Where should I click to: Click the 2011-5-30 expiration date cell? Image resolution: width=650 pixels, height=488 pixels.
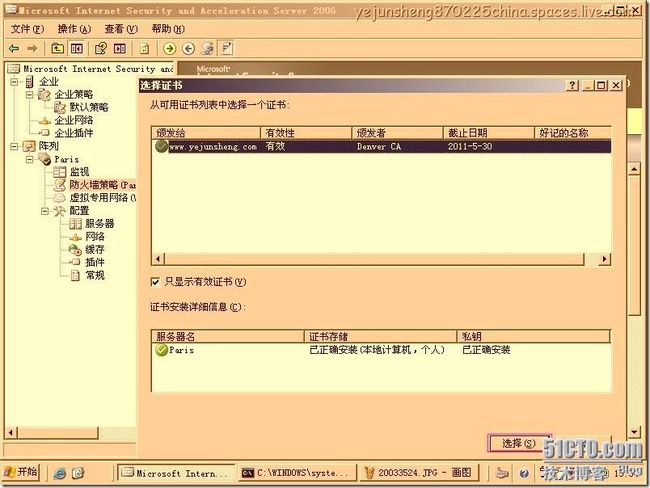(x=470, y=147)
